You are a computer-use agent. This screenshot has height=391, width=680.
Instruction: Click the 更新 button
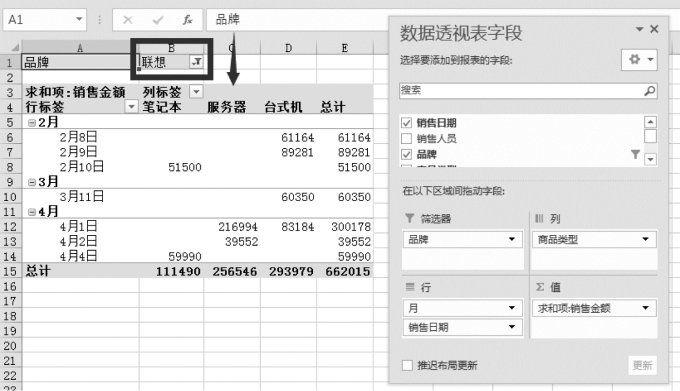click(642, 365)
